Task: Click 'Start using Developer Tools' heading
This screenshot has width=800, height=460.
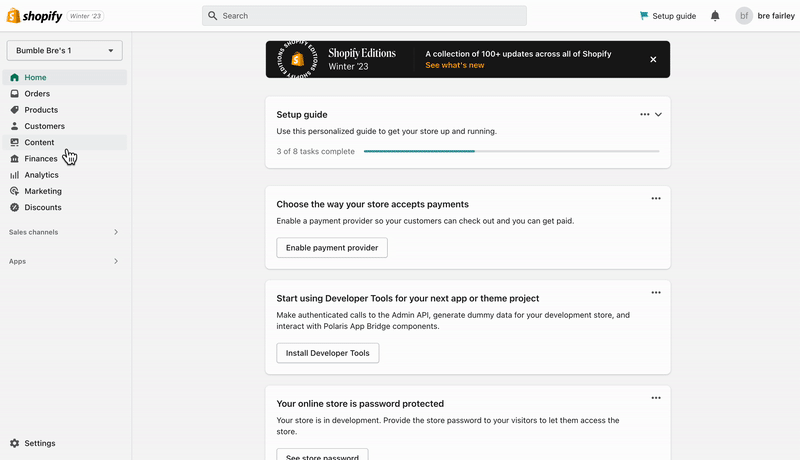Action: tap(408, 298)
